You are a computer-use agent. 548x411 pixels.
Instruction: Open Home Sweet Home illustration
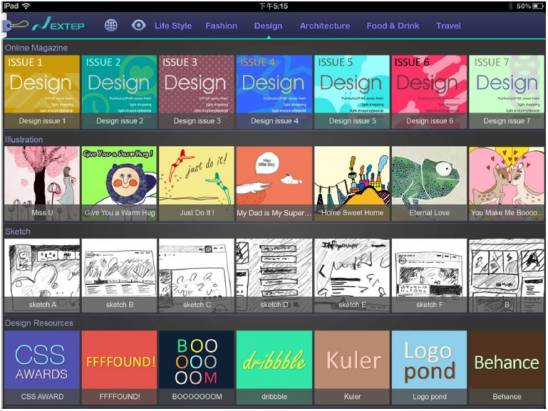(x=352, y=183)
